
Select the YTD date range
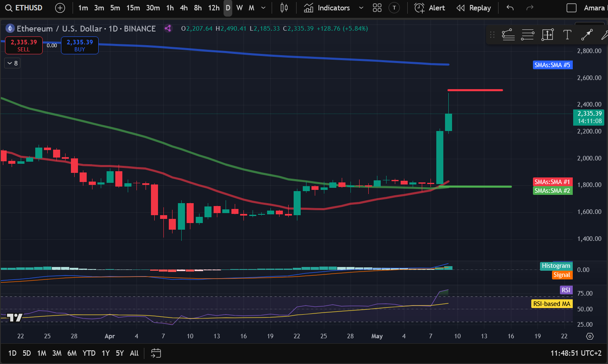[89, 353]
